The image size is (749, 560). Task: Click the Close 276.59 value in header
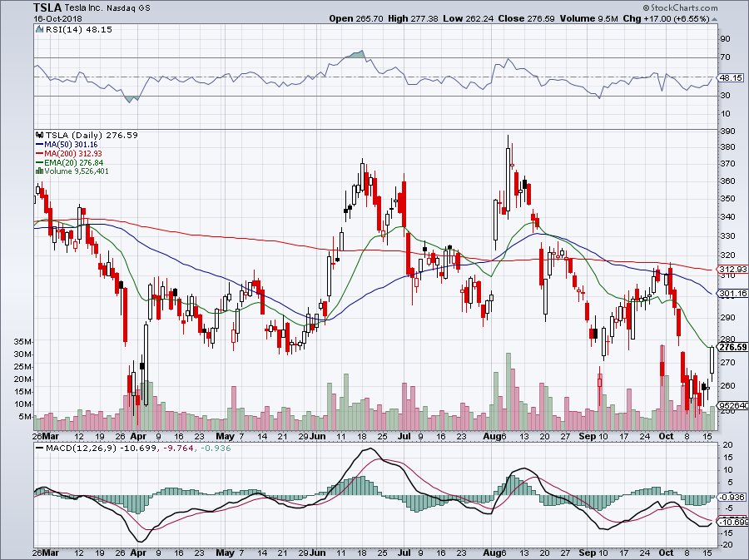coord(527,18)
